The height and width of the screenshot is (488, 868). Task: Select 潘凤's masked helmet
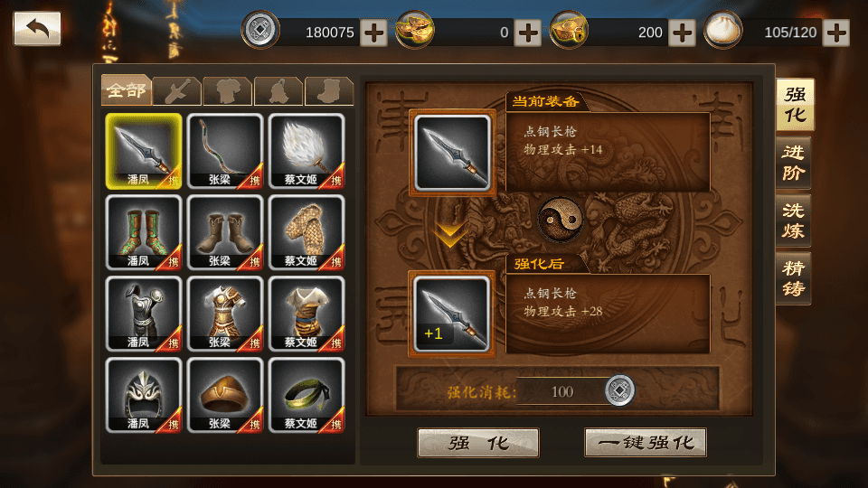pyautogui.click(x=144, y=395)
